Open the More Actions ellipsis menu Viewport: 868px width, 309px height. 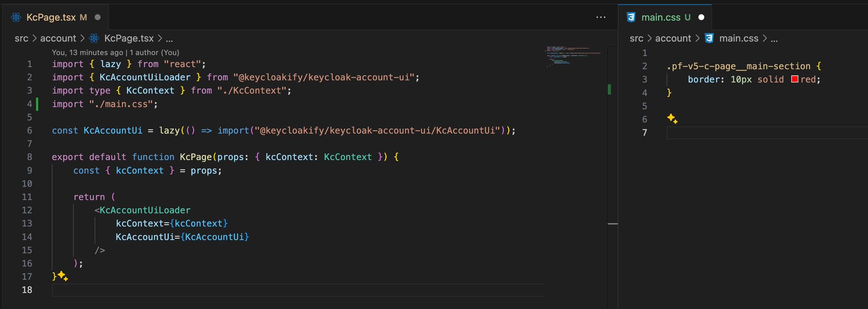coord(601,17)
